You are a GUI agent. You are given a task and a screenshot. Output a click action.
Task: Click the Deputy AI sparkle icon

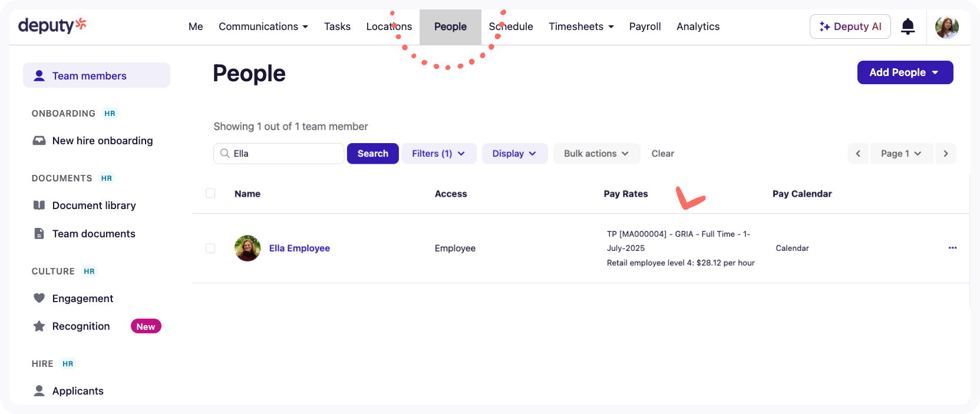[x=824, y=27]
